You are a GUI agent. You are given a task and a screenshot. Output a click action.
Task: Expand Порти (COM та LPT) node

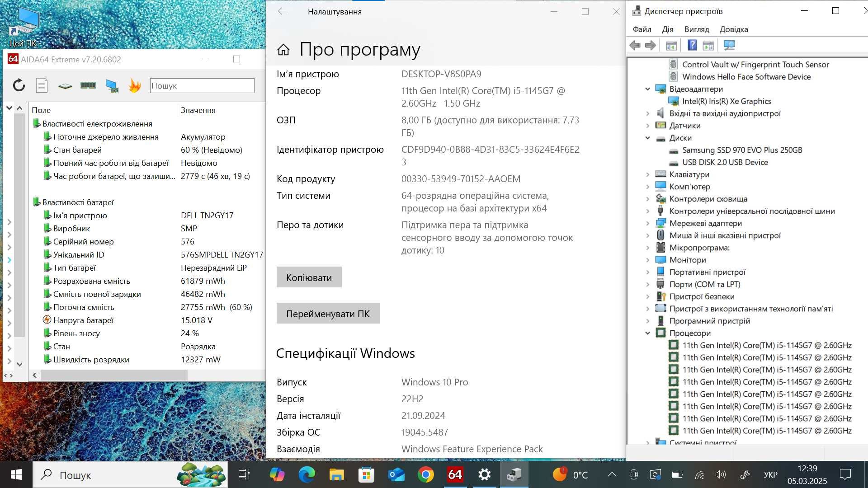(647, 284)
